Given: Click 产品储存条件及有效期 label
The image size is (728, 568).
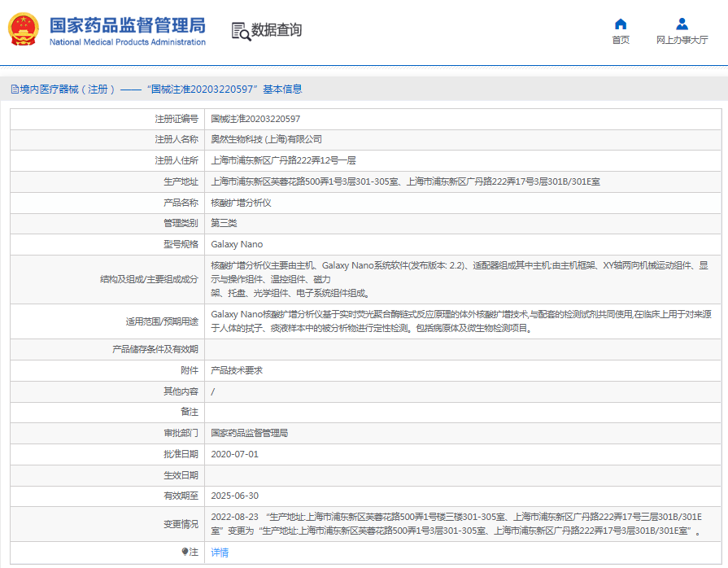Looking at the screenshot, I should coord(155,349).
